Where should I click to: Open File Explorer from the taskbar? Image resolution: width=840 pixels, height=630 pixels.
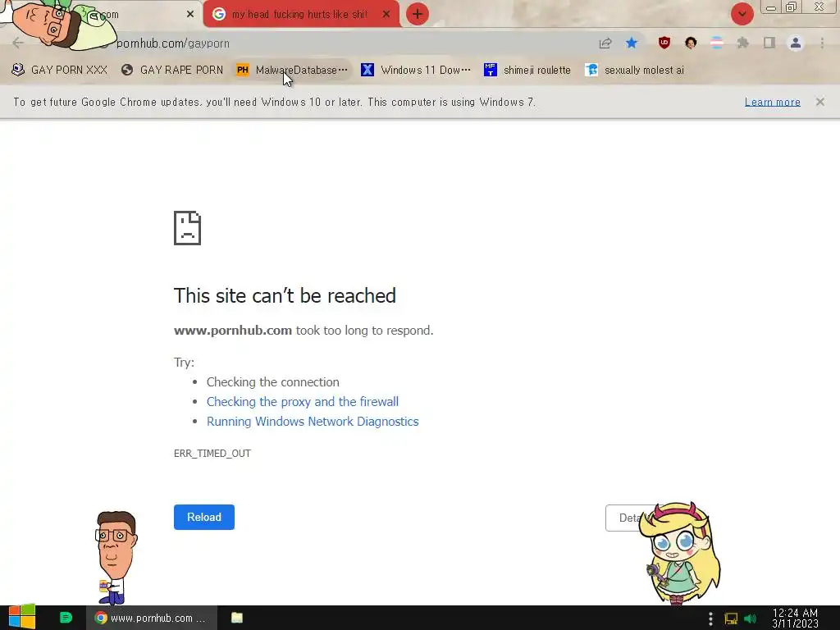tap(237, 618)
